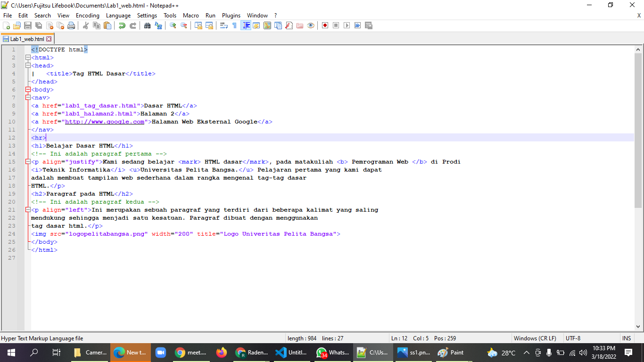Viewport: 644px width, 362px height.
Task: Toggle show all characters pilcrow icon
Action: pyautogui.click(x=235, y=25)
